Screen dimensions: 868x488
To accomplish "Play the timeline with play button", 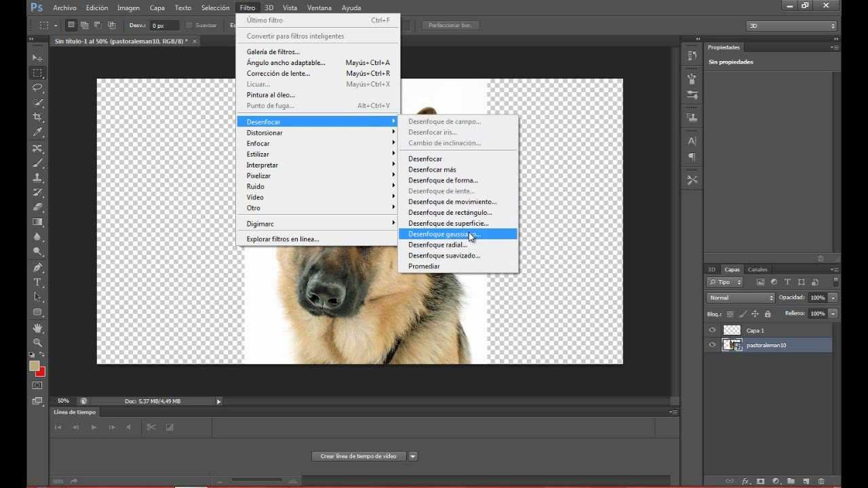I will coord(94,427).
